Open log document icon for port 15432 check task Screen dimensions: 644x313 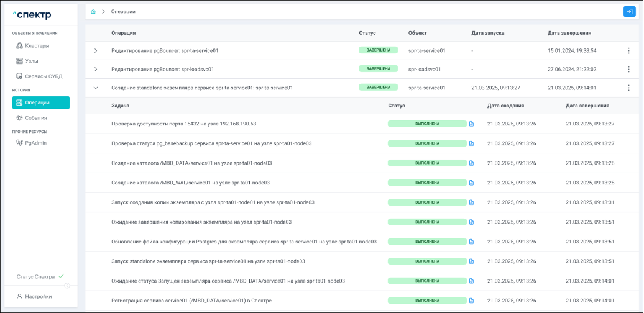[x=471, y=124]
